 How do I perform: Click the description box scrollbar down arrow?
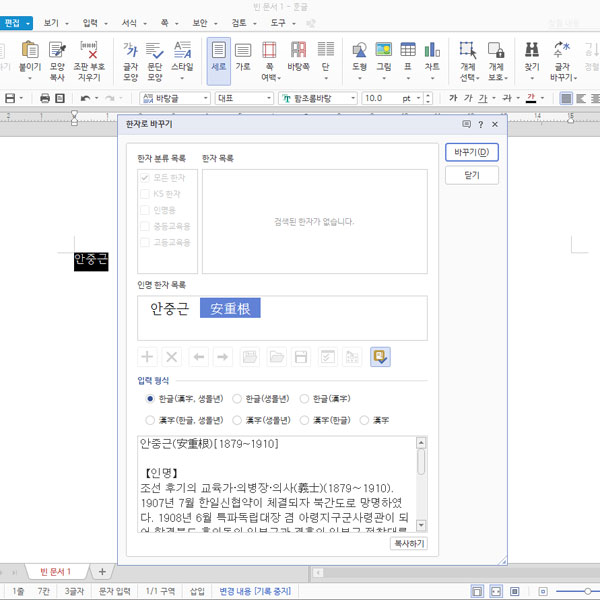click(421, 525)
